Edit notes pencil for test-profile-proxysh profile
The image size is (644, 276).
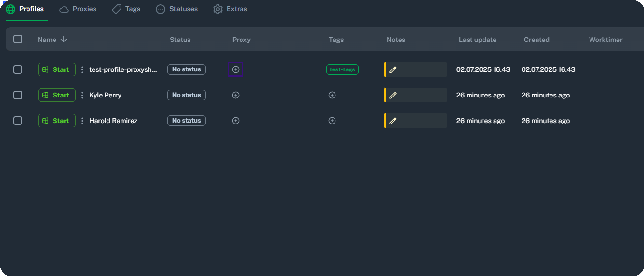tap(393, 69)
